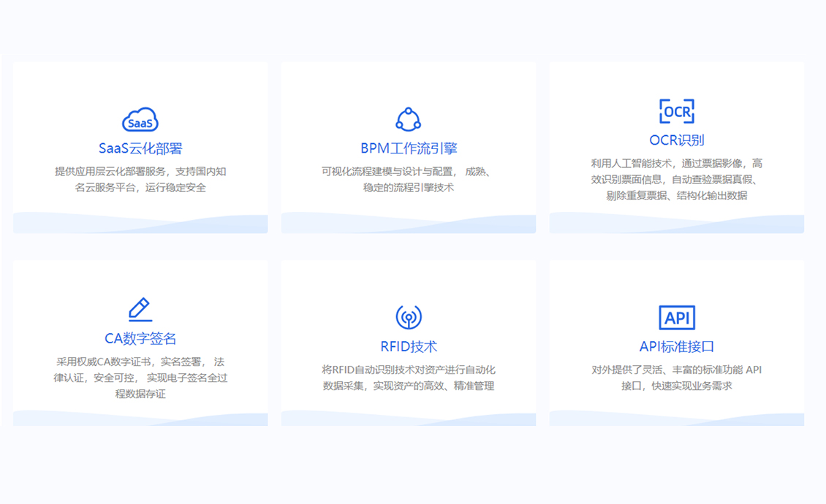The width and height of the screenshot is (826, 504).
Task: Click the line 剔除重复票据、结构化输出数据
Action: coord(676,196)
